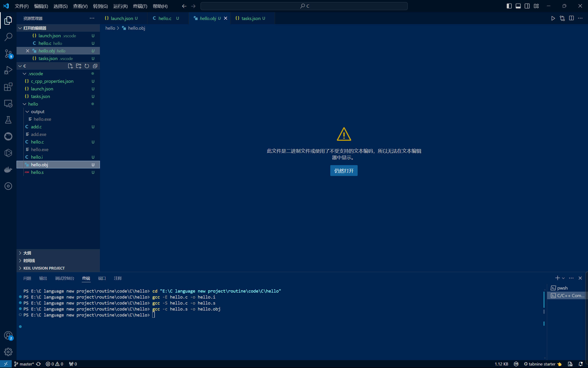This screenshot has height=368, width=588.
Task: Open explorer views and more actions ellipsis
Action: click(92, 18)
